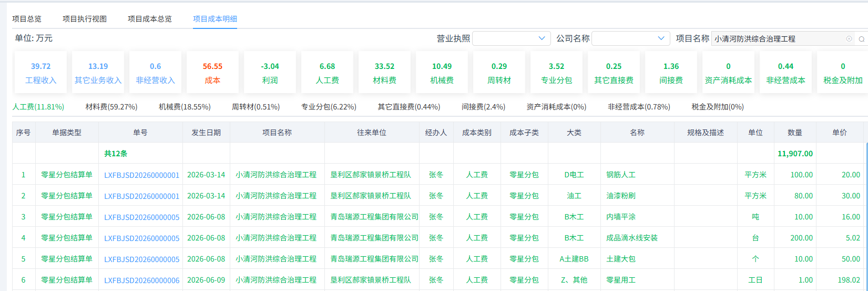Click the 单据类型 column header

[67, 133]
